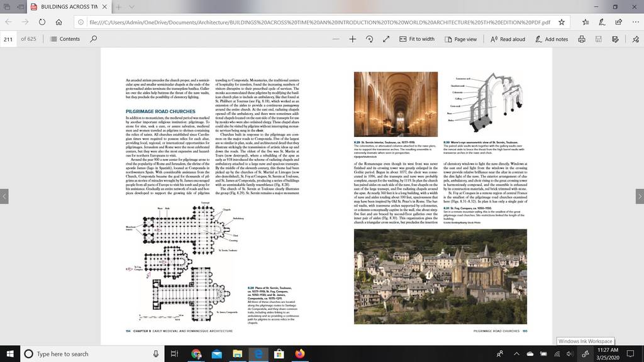Open a new browser tab
The width and height of the screenshot is (644, 362).
pos(118,7)
